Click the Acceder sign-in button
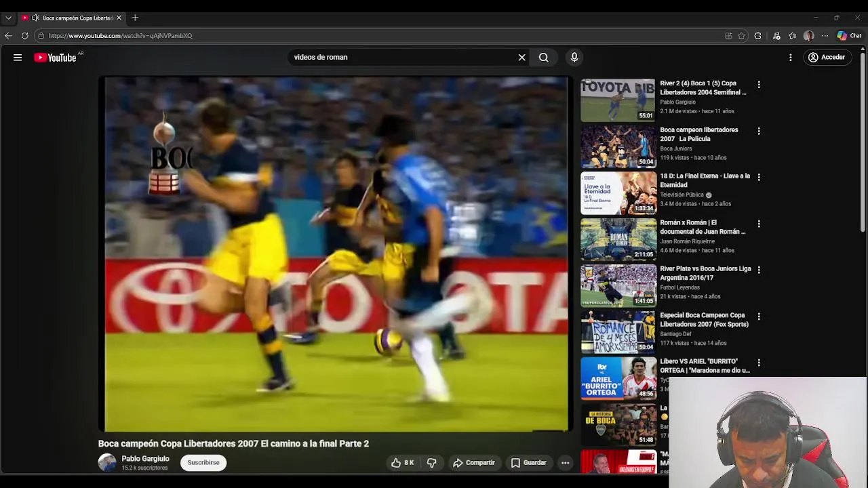The width and height of the screenshot is (868, 488). pos(826,58)
